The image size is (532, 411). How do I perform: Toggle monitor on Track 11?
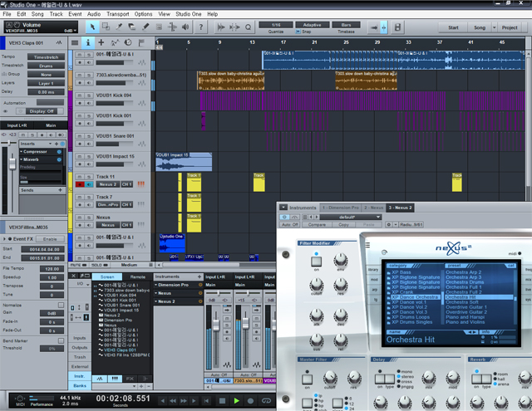point(89,184)
